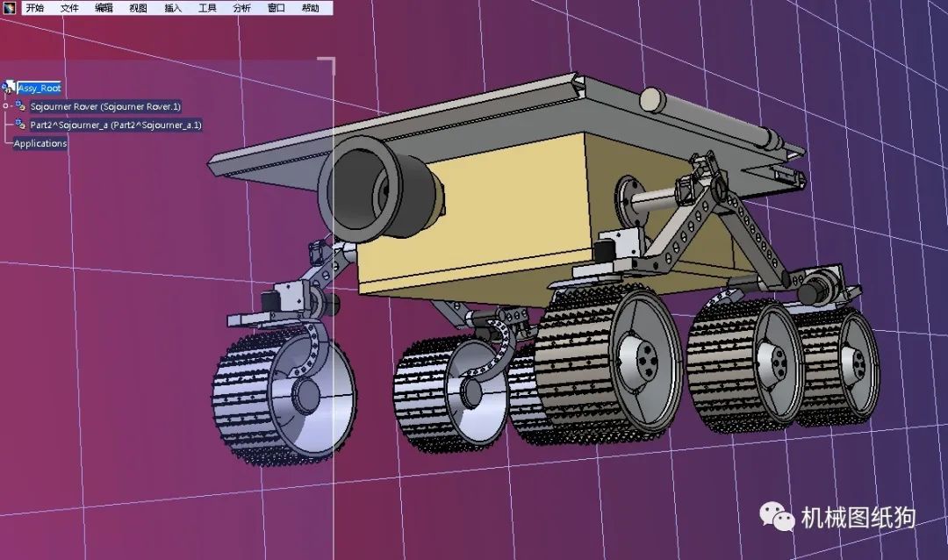Select the Assy_Root tree node label

tap(39, 89)
